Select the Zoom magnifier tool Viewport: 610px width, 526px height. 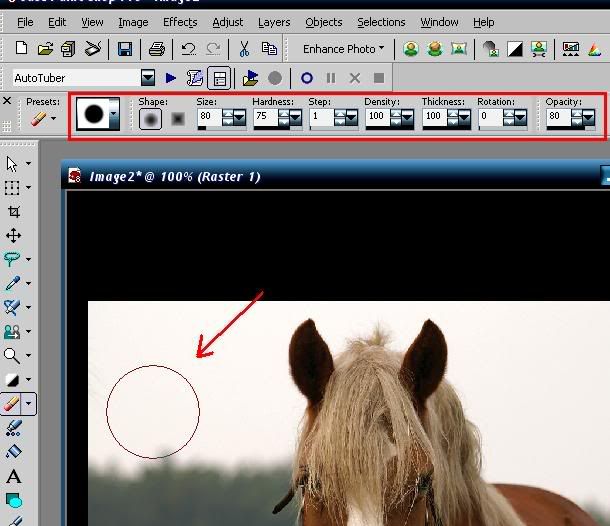[x=12, y=355]
